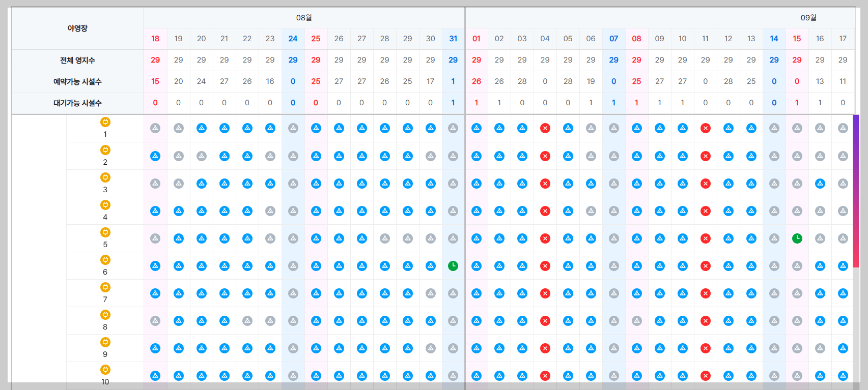This screenshot has width=868, height=390.
Task: Click green waiting clock icon for site 6 on Aug 31
Action: pyautogui.click(x=453, y=266)
